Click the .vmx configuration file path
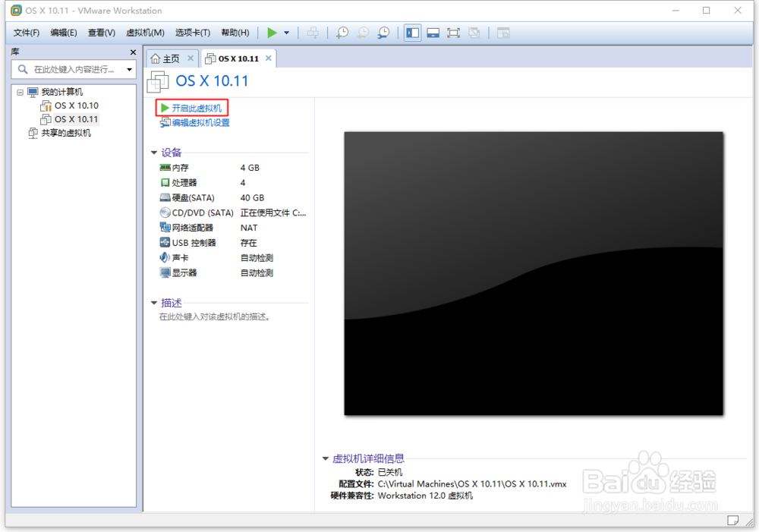 point(472,483)
